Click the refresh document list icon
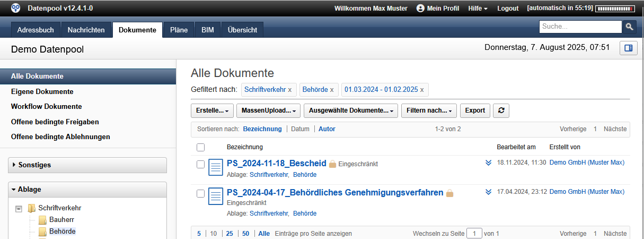 (501, 110)
